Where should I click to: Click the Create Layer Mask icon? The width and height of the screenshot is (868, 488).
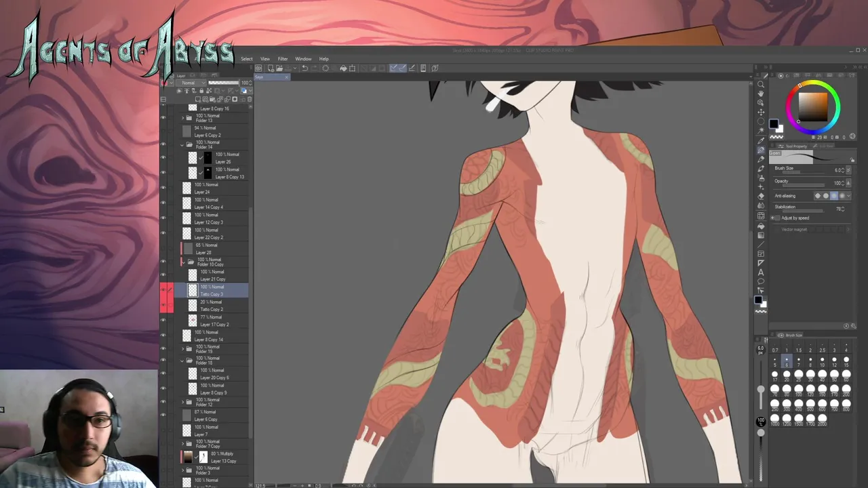[x=235, y=100]
